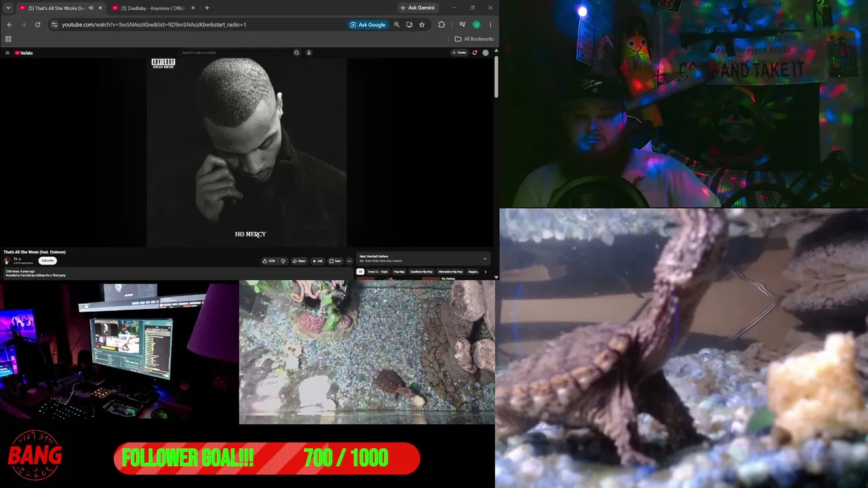Click the Ask Gemini button
The image size is (868, 488).
point(417,8)
